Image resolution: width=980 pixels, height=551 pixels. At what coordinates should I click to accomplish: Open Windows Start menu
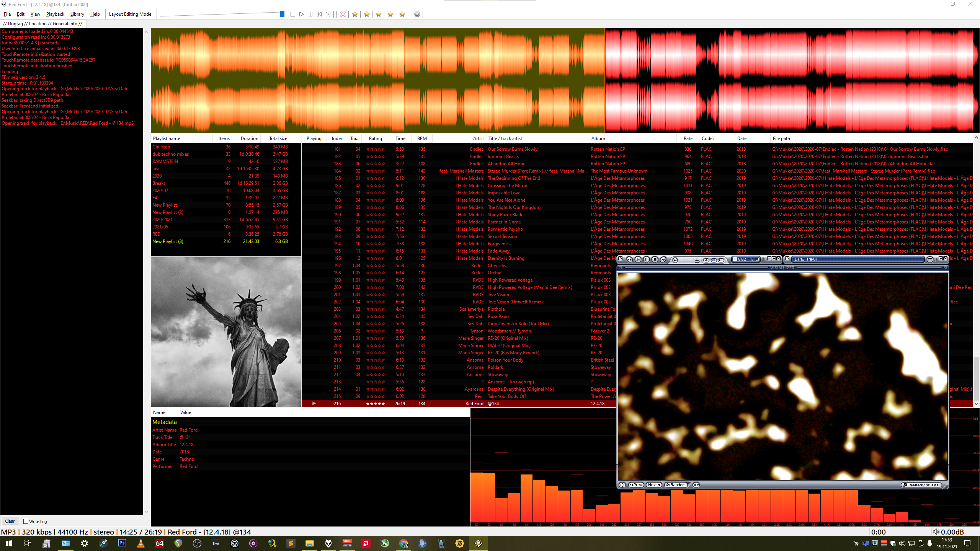[x=9, y=543]
